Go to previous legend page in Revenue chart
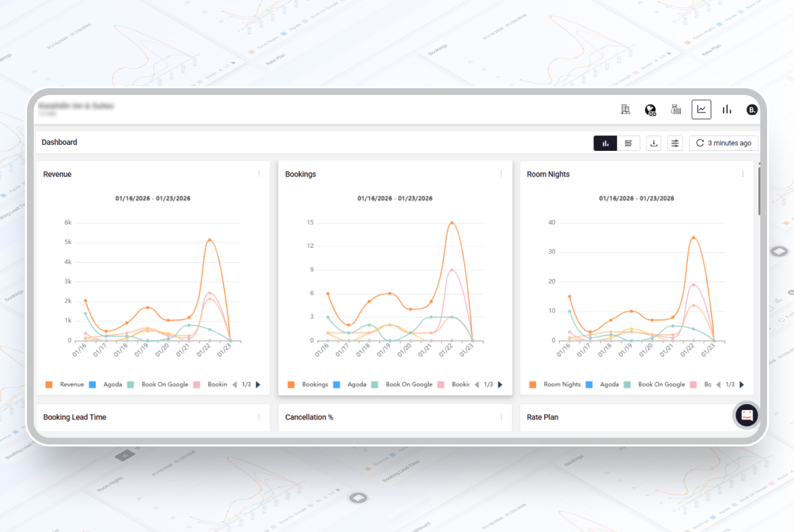Viewport: 794px width, 532px height. pyautogui.click(x=234, y=385)
